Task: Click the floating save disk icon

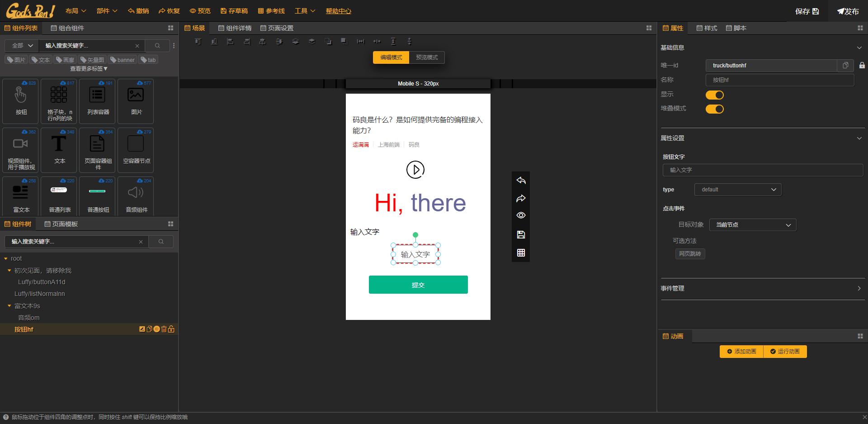Action: point(521,234)
